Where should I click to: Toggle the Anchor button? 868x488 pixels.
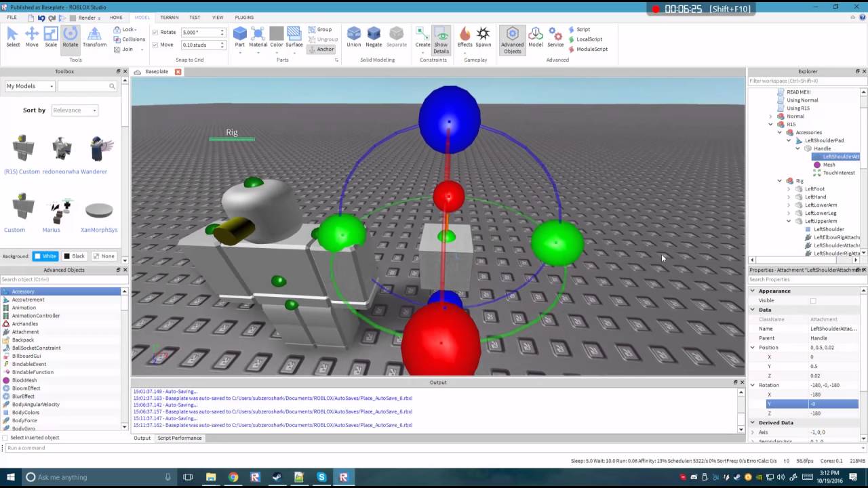point(321,49)
